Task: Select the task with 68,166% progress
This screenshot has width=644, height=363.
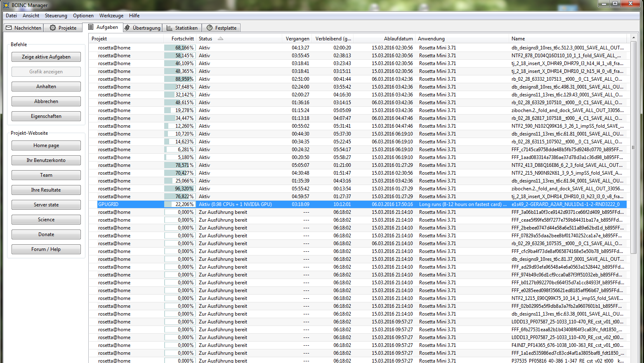Action: (358, 48)
